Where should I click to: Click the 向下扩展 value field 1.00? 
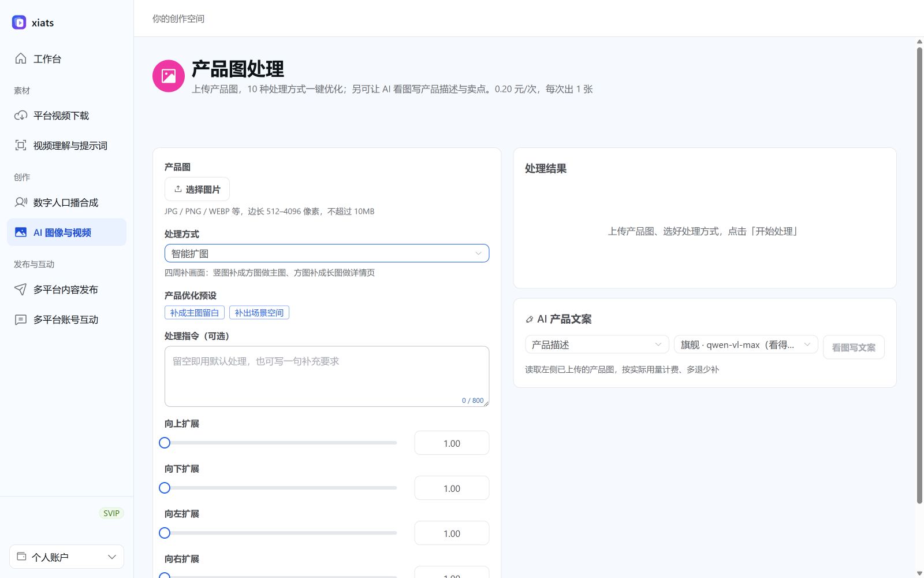point(452,488)
